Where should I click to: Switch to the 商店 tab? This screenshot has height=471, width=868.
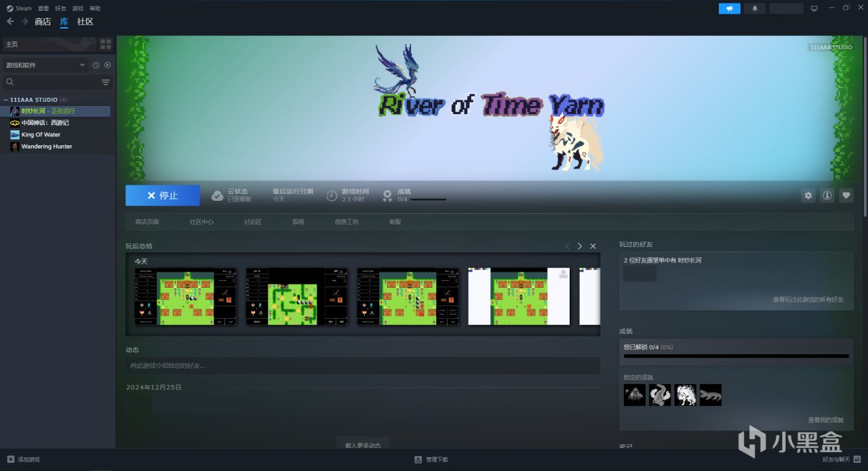[43, 22]
